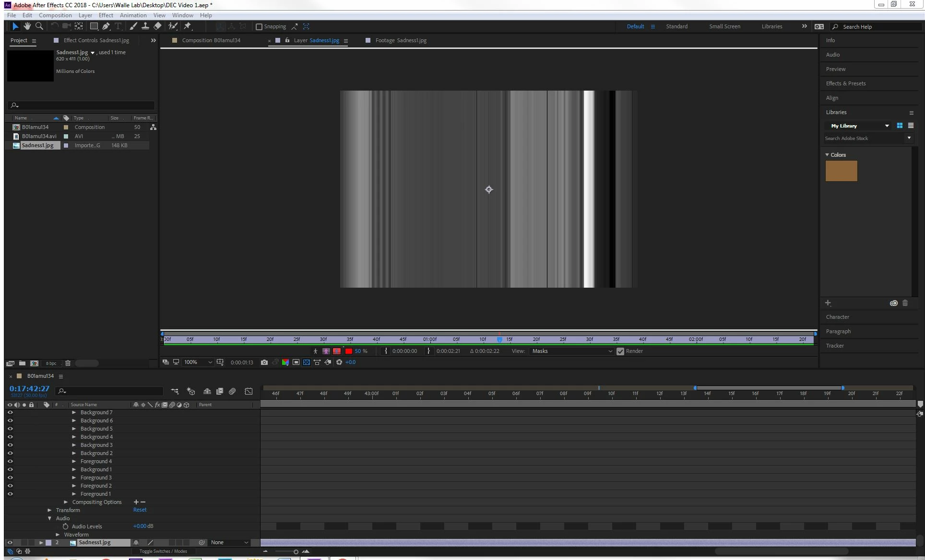The width and height of the screenshot is (925, 560).
Task: Switch to Footage Sadness1.jpg tab
Action: [400, 40]
